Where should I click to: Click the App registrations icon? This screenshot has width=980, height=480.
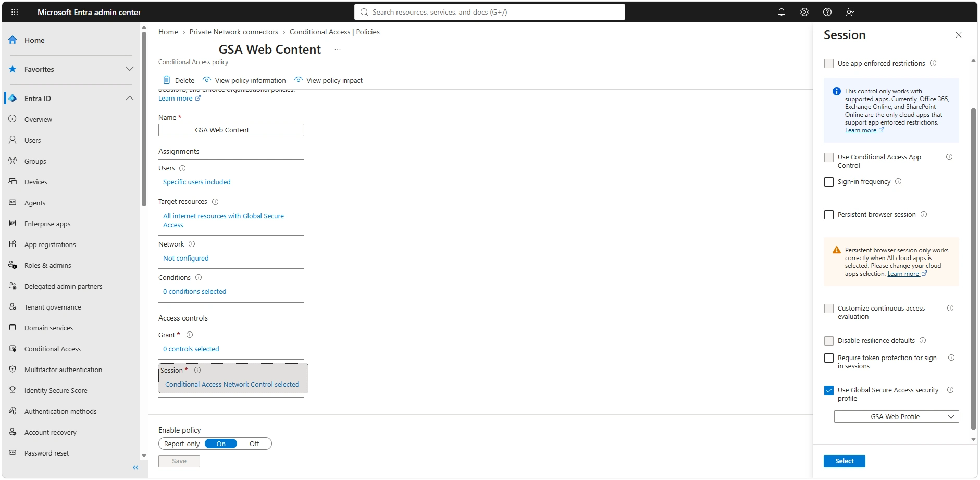coord(13,244)
